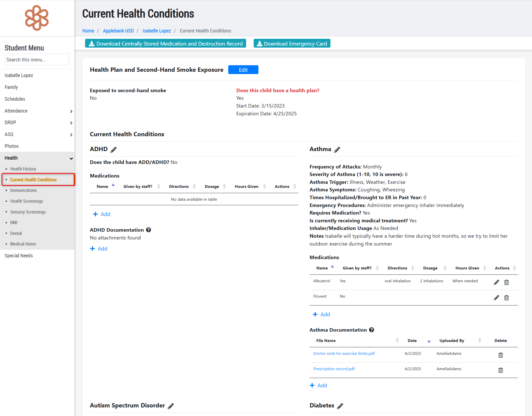Go to Special Needs menu item
532x416 pixels.
tap(19, 256)
